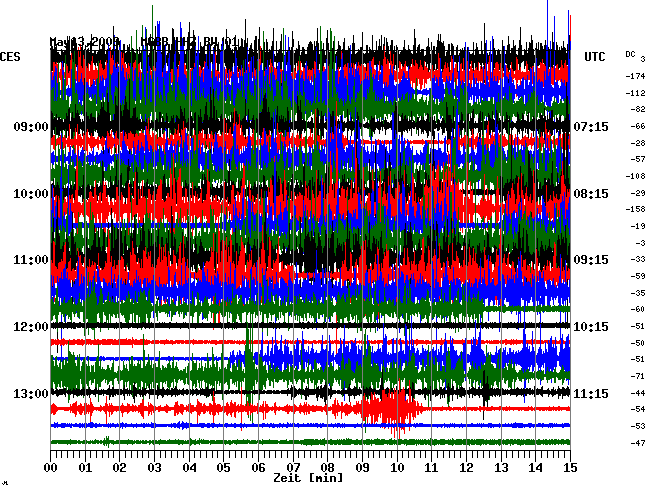
Task: Click the flat black trace at 12:00
Action: coord(310,326)
